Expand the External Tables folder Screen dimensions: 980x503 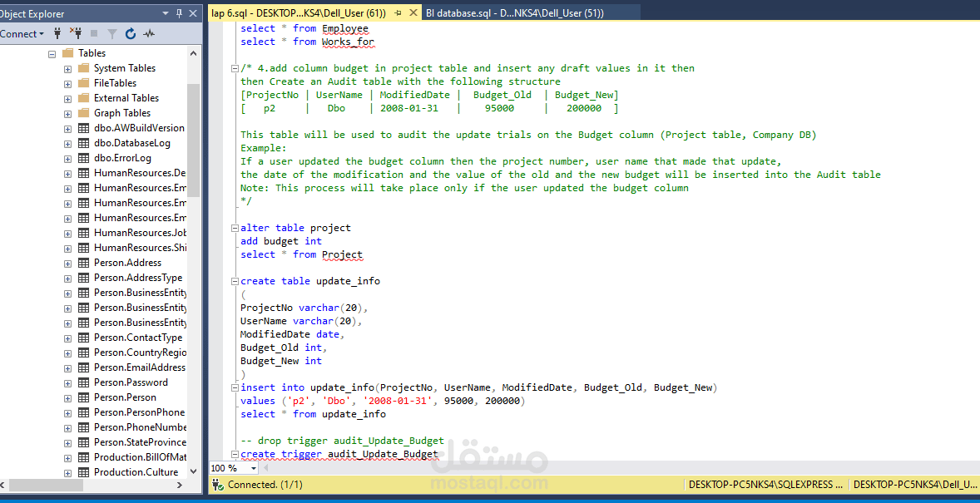point(67,99)
